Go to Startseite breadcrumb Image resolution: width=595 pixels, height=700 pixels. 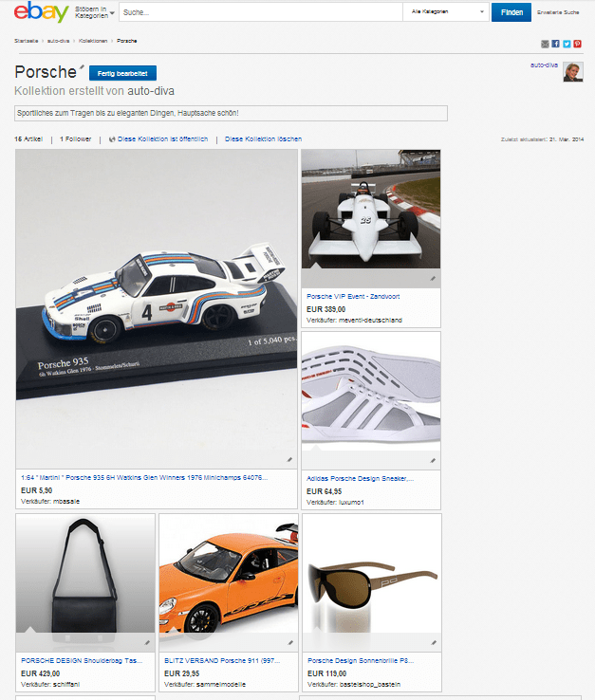coord(26,41)
